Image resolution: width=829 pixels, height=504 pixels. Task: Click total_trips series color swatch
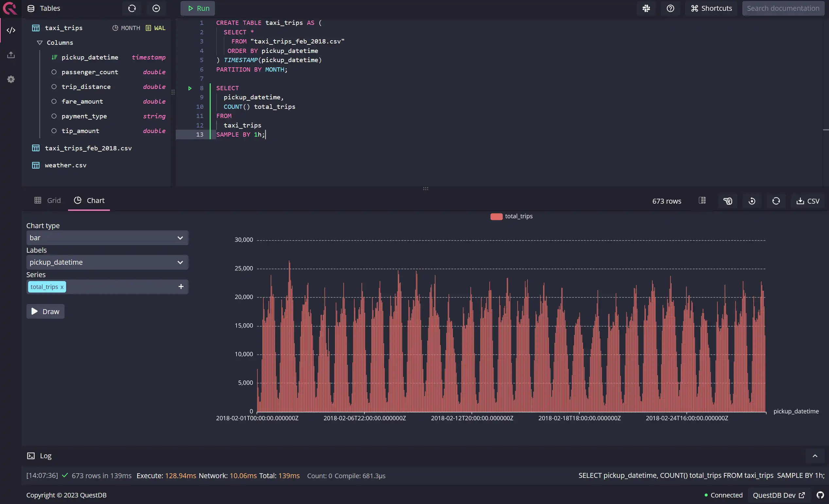click(x=496, y=216)
